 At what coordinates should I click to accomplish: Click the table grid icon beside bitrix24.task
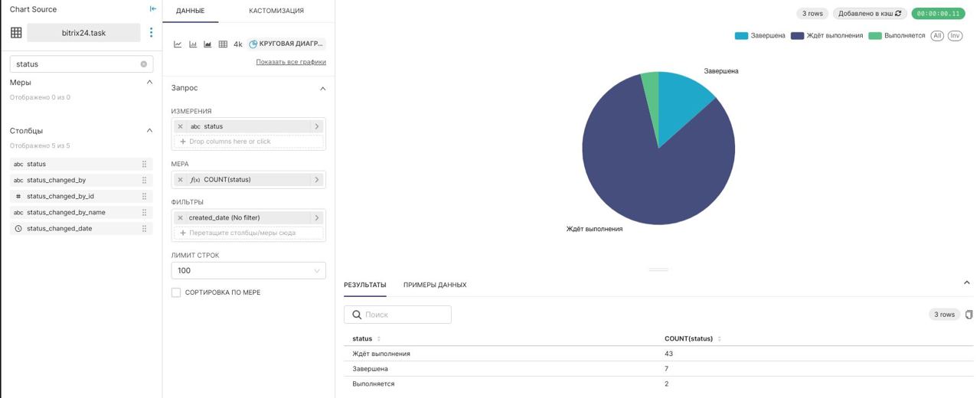(x=16, y=32)
